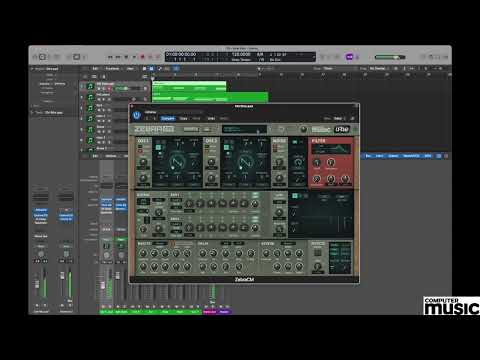480x360 pixels.
Task: Select the first track's instrument icon
Action: click(x=90, y=86)
